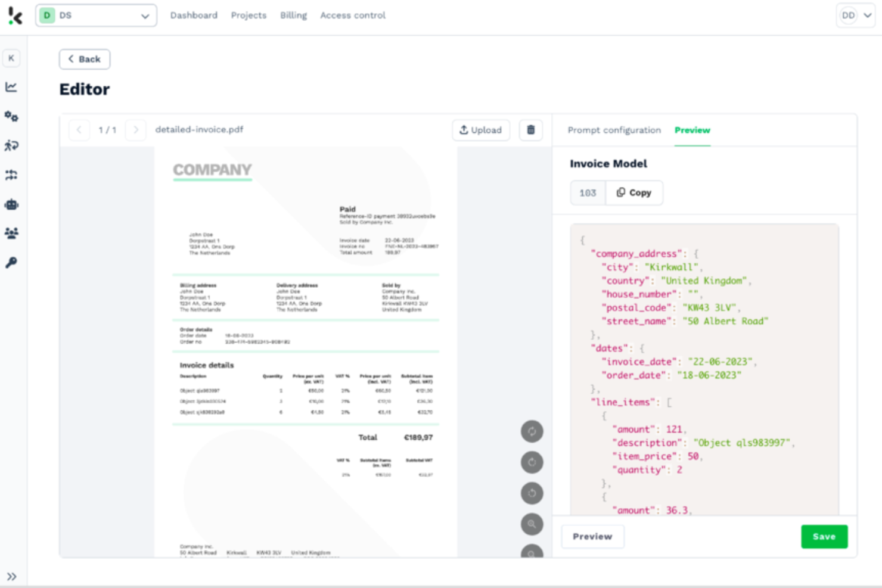Go to previous document page
The image size is (882, 588).
pos(79,130)
